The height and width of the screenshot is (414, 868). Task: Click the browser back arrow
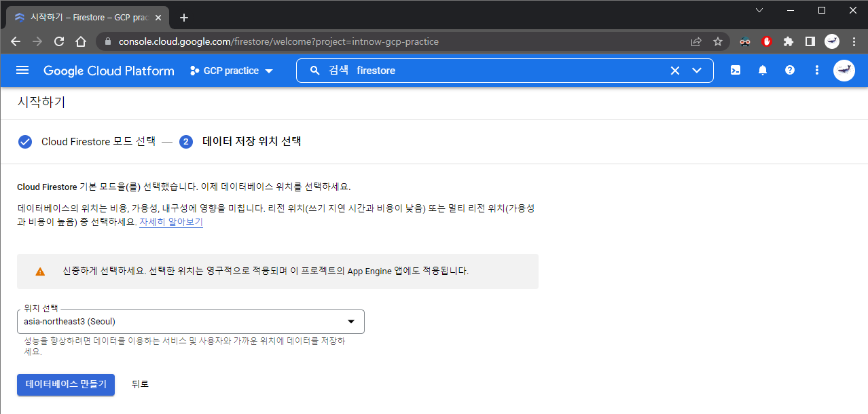tap(16, 41)
